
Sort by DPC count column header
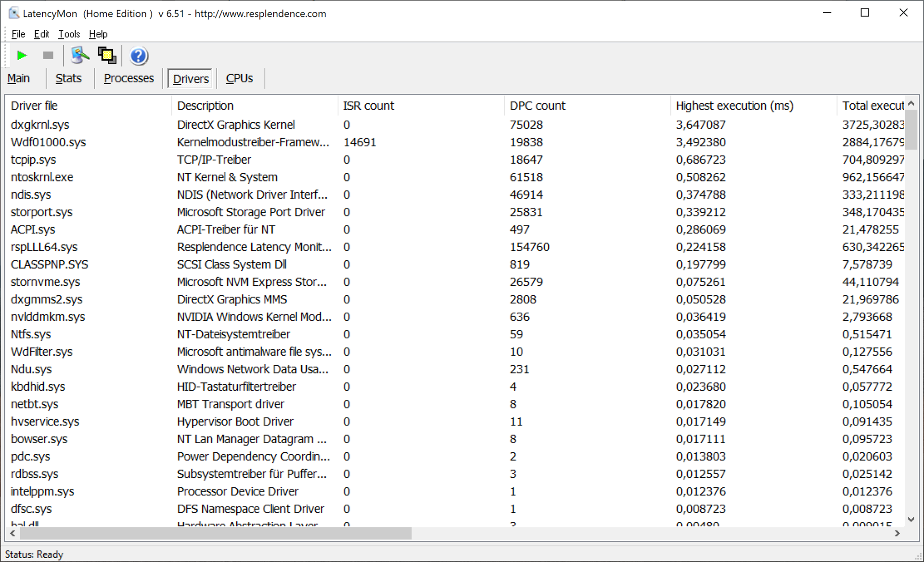tap(538, 106)
